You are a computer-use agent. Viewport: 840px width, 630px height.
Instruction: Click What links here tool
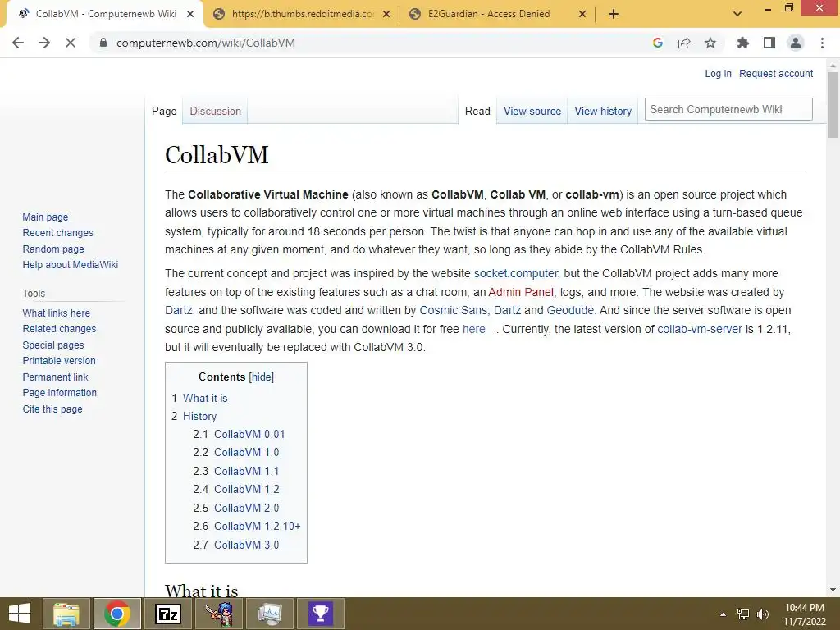[57, 313]
